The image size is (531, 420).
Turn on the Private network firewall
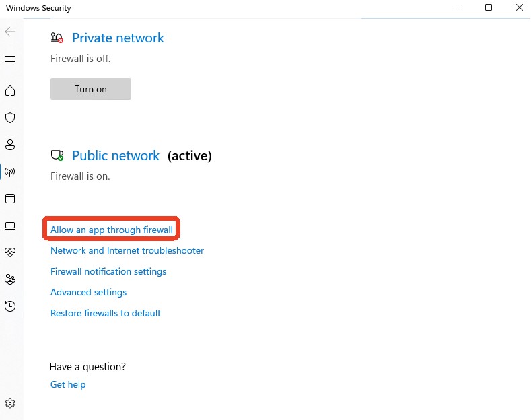click(91, 89)
